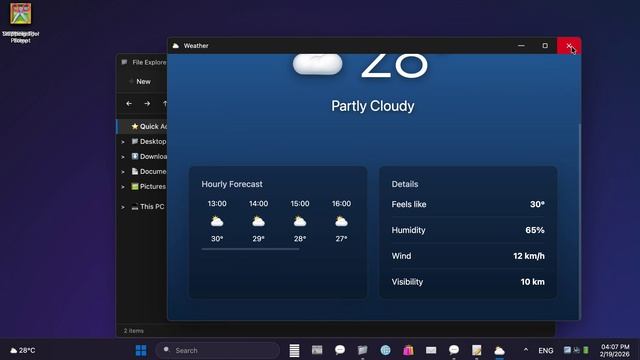Expand the This PC tree node in File Explorer
The image size is (640, 360).
coord(123,207)
